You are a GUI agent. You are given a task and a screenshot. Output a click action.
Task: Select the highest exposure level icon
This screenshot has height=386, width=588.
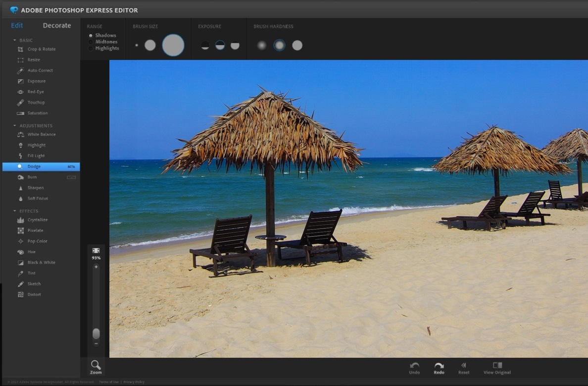click(x=235, y=46)
